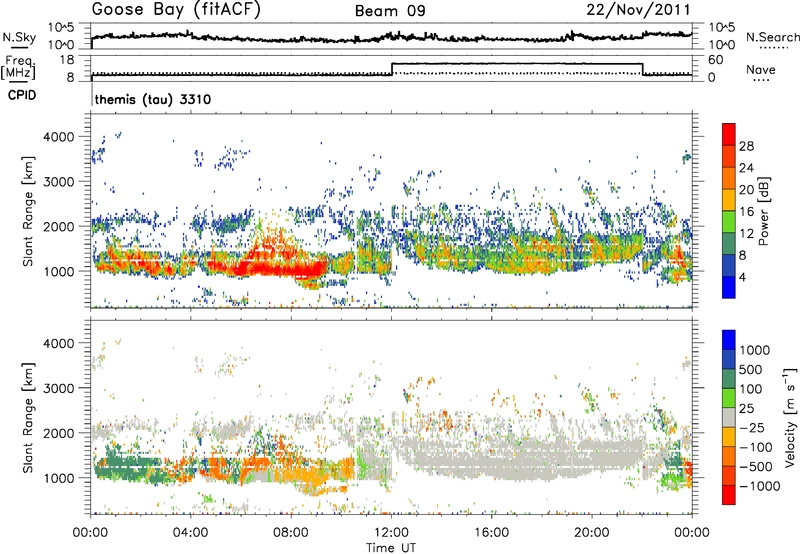Viewport: 800px width, 554px height.
Task: Select the "100" velocity colorbar value
Action: (751, 389)
